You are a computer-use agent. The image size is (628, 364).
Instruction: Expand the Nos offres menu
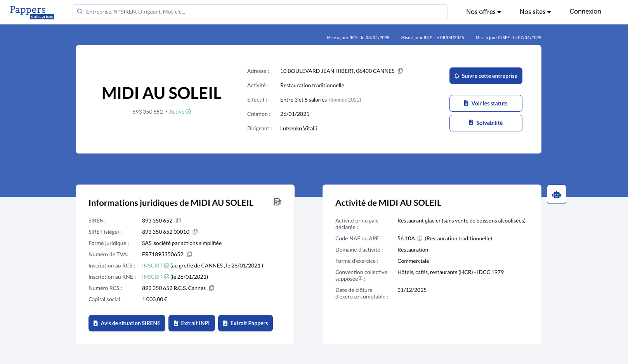[483, 12]
